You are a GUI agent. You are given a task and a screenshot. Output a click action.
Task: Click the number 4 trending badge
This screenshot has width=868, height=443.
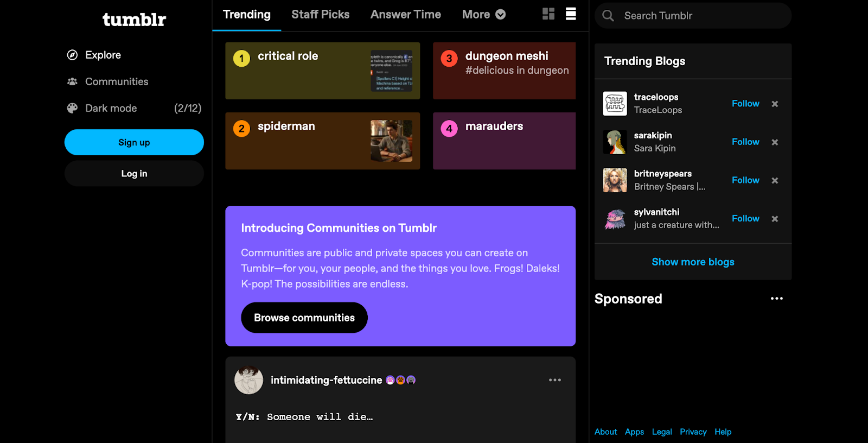coord(449,129)
